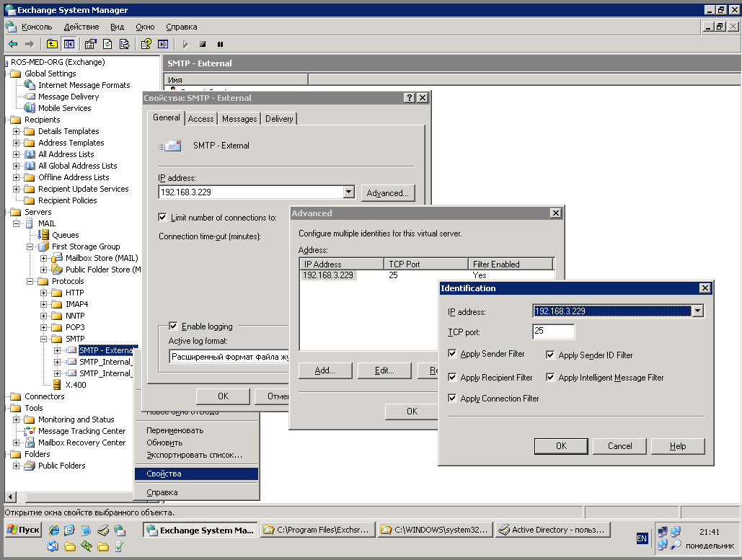Click Edit... in the Advanced dialog
Screen dimensions: 742x560
tap(384, 370)
